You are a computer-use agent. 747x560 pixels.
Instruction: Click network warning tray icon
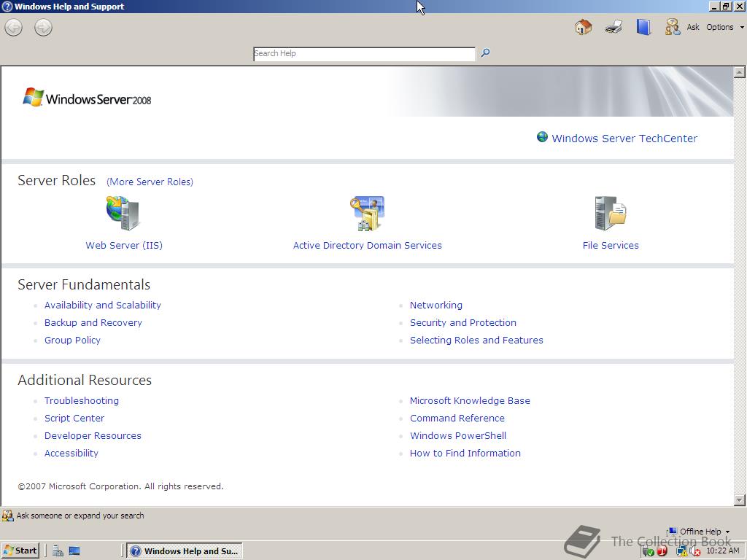click(x=681, y=551)
